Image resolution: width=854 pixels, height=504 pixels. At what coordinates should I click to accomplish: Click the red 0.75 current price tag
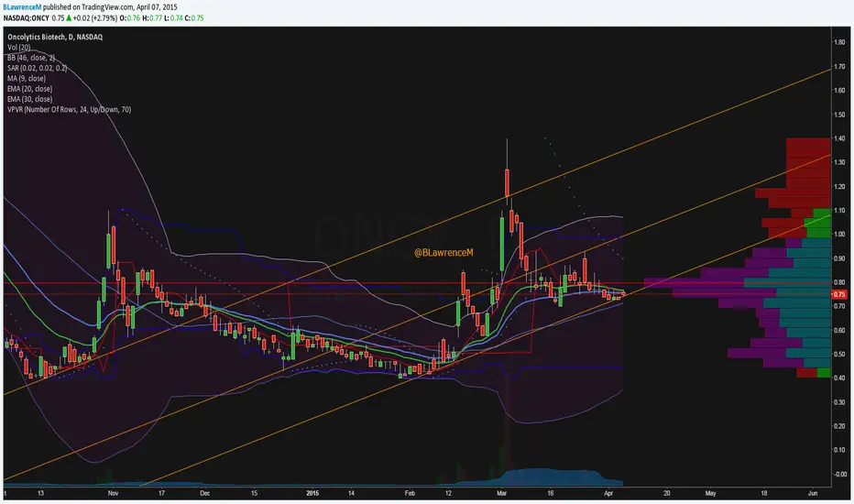pyautogui.click(x=838, y=294)
